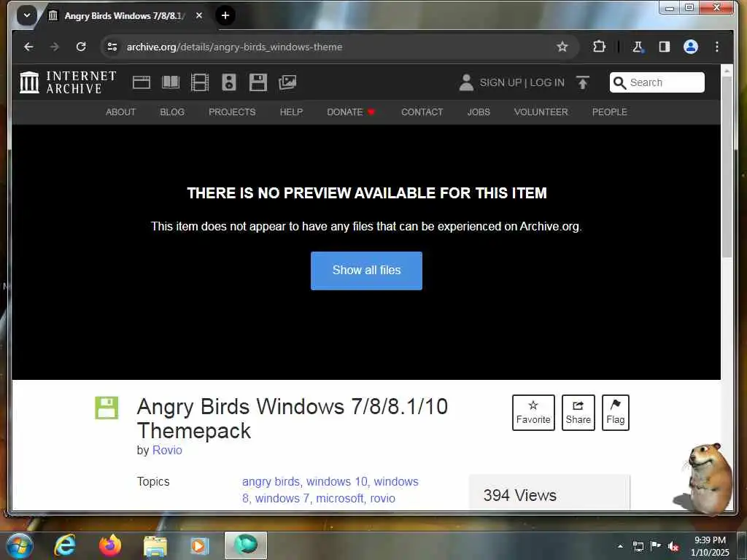
Task: Click the muted volume tray icon
Action: point(673,546)
